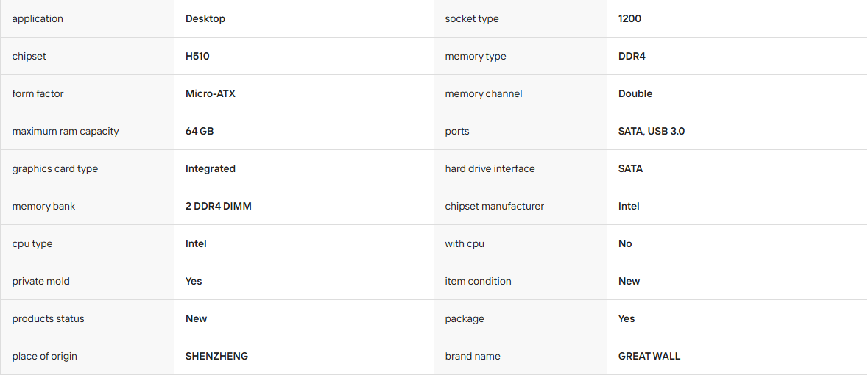Select the '2 DDR4 DIMM' value

click(218, 207)
